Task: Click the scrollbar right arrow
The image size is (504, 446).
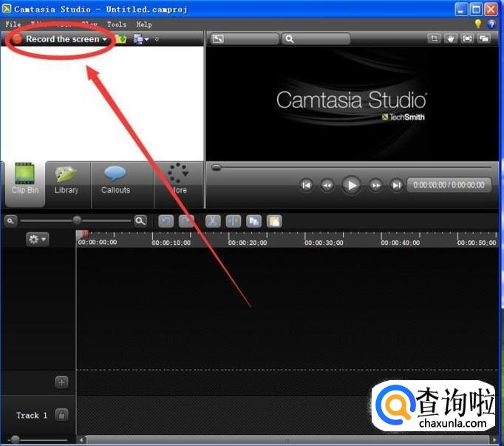Action: [494, 440]
